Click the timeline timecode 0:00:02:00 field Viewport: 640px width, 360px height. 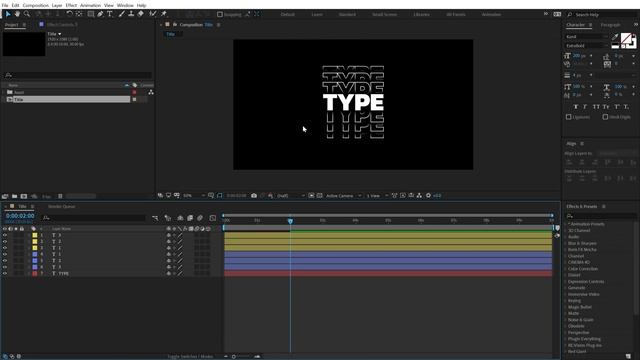20,216
